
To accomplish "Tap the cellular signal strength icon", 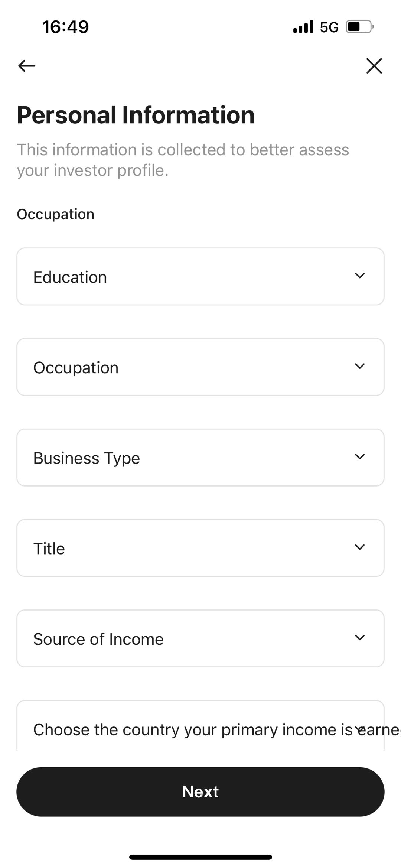I will pos(303,27).
